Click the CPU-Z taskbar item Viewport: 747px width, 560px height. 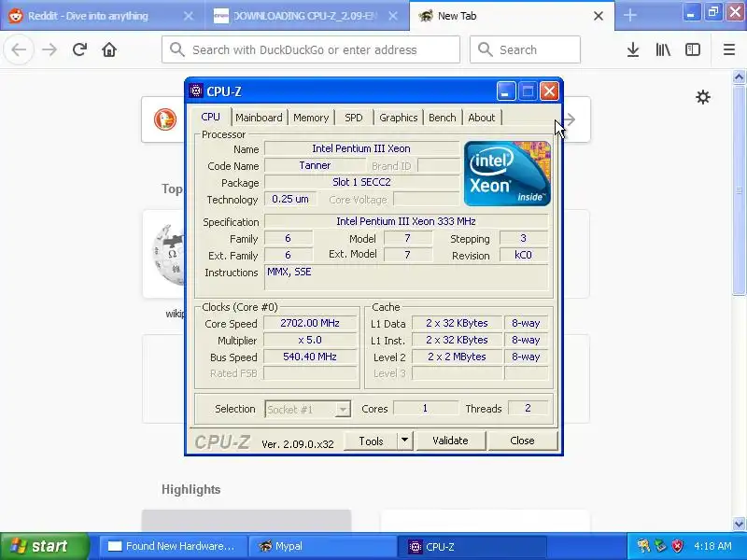click(472, 546)
